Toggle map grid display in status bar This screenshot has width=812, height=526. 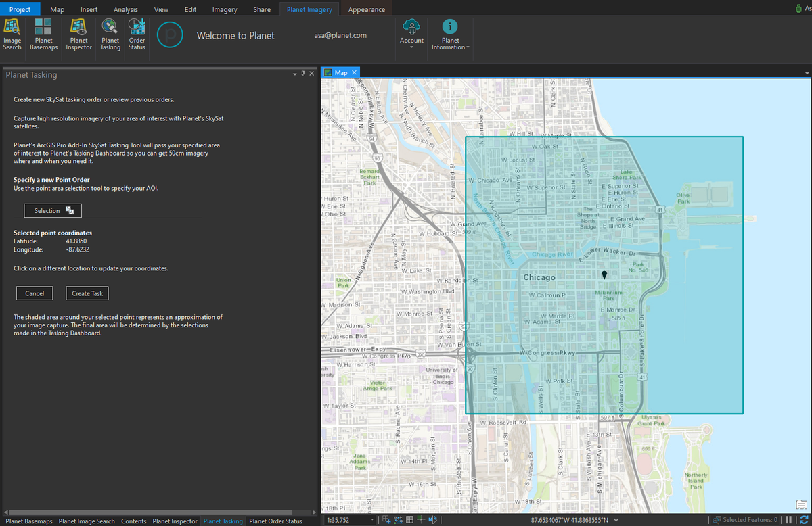tap(409, 519)
